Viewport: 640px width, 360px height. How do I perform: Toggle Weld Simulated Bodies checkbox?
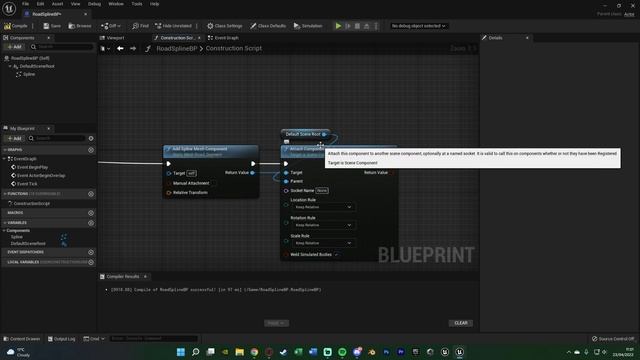click(336, 255)
